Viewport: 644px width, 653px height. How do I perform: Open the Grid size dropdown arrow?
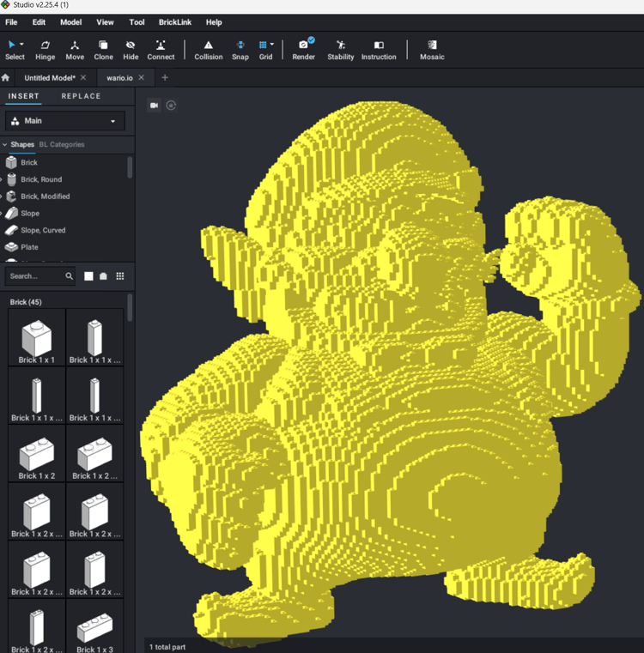point(272,44)
